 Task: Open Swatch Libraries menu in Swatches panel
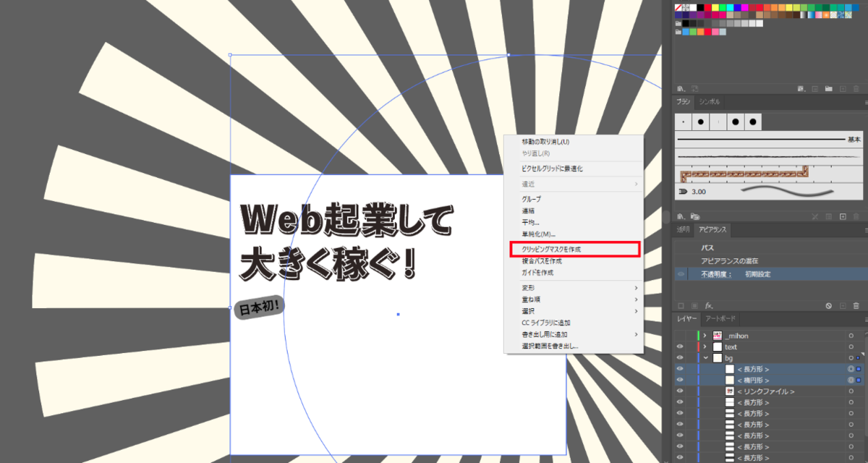tap(681, 88)
